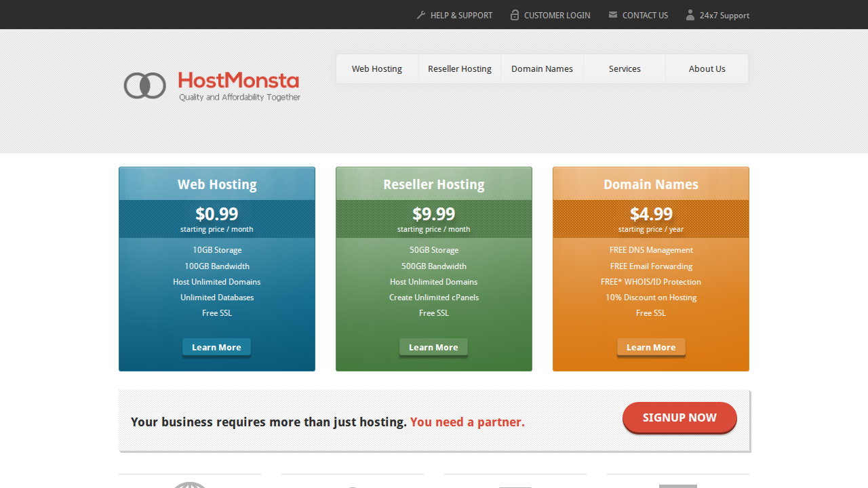Click the 'Quality and Affordability Together' tagline
The height and width of the screenshot is (488, 868).
[x=239, y=98]
